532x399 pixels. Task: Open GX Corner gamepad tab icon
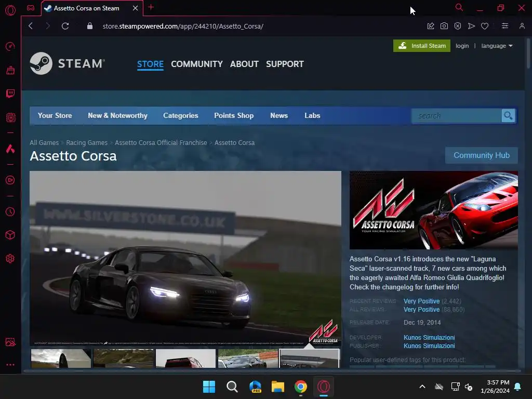point(31,8)
